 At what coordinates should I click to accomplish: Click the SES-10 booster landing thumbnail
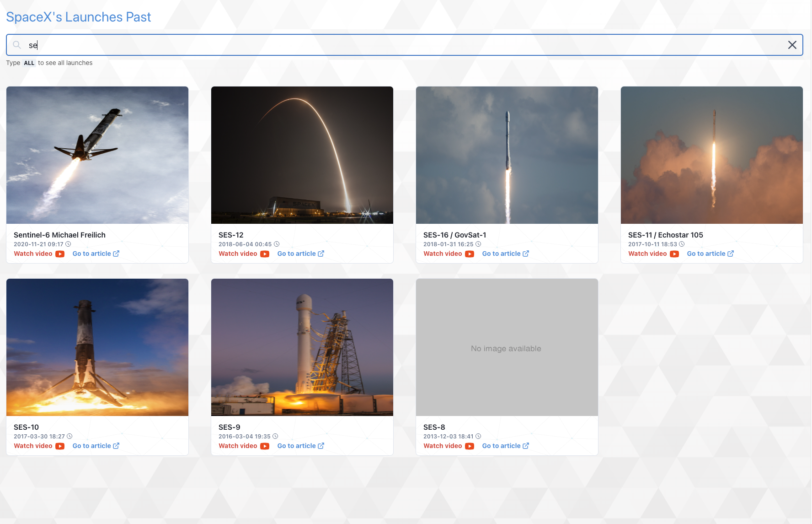pos(97,347)
